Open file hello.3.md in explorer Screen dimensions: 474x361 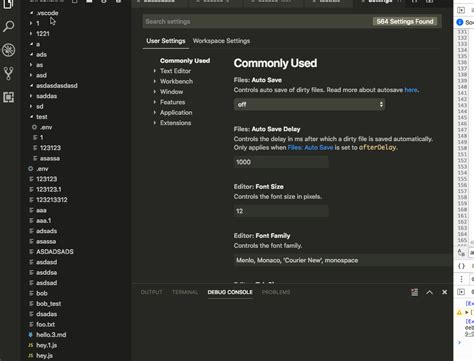pos(51,335)
